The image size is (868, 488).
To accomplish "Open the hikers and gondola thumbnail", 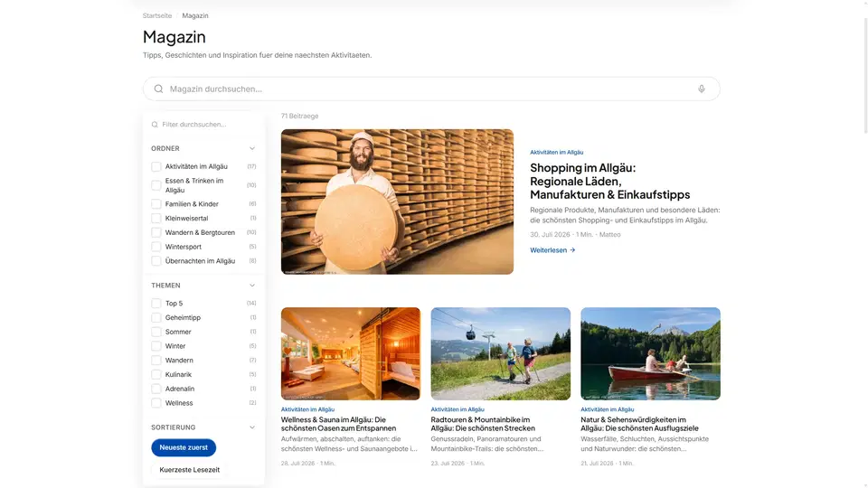I will pos(500,353).
